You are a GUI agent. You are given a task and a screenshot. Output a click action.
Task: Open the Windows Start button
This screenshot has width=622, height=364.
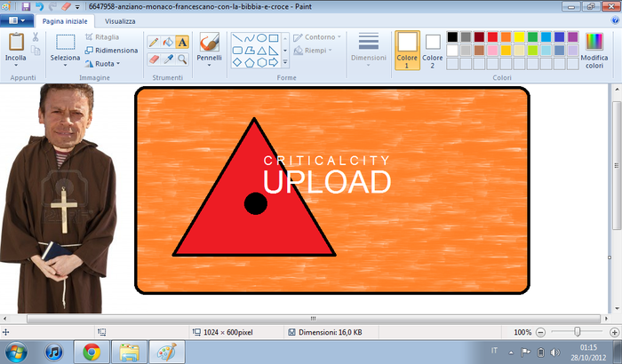pos(16,352)
